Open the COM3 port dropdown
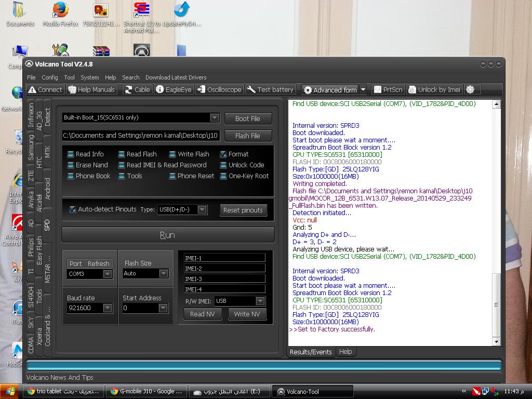 tap(108, 273)
